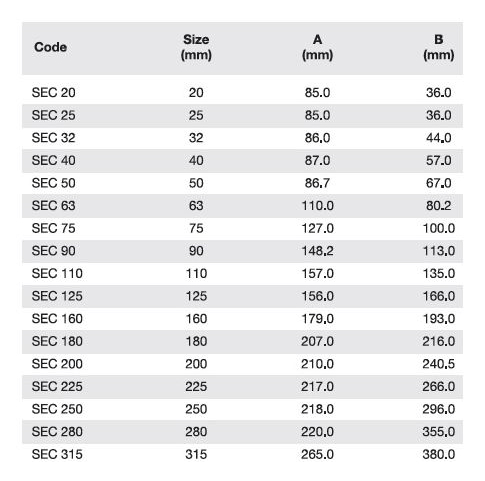485x481 pixels.
Task: Click the 240.5 B value for SEC 200
Action: pos(439,364)
